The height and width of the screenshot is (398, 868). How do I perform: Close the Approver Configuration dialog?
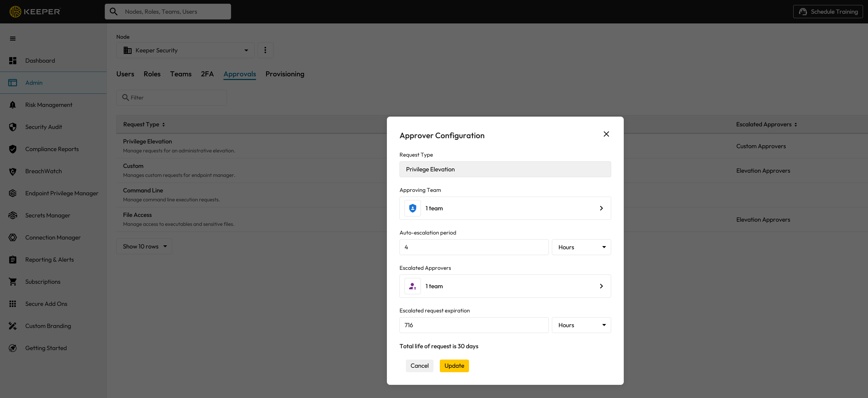pos(606,134)
